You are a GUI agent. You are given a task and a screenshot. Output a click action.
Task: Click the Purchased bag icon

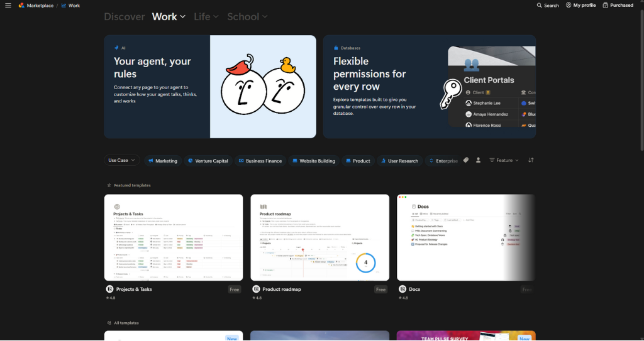pyautogui.click(x=606, y=5)
